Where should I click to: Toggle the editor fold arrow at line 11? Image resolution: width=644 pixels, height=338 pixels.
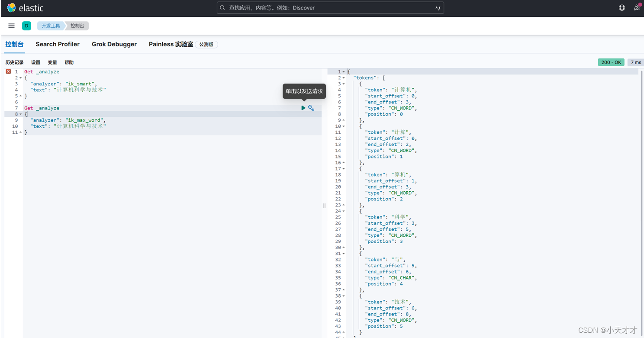pos(20,132)
